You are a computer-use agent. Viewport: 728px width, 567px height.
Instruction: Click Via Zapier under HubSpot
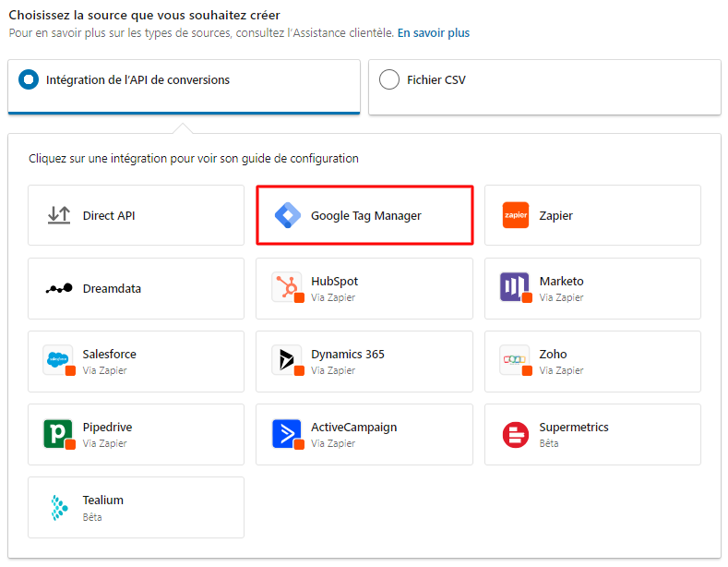pyautogui.click(x=333, y=297)
